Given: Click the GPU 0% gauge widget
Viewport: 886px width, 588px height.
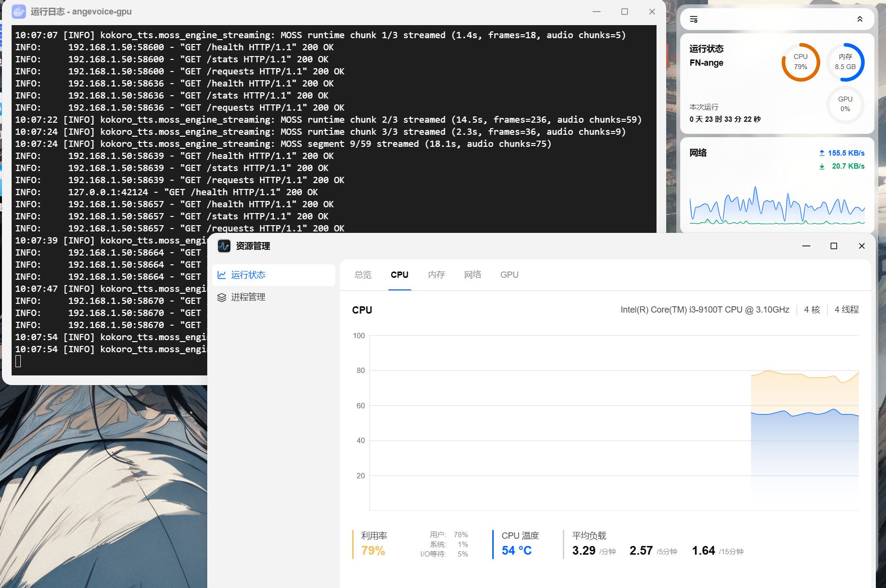Looking at the screenshot, I should coord(845,104).
